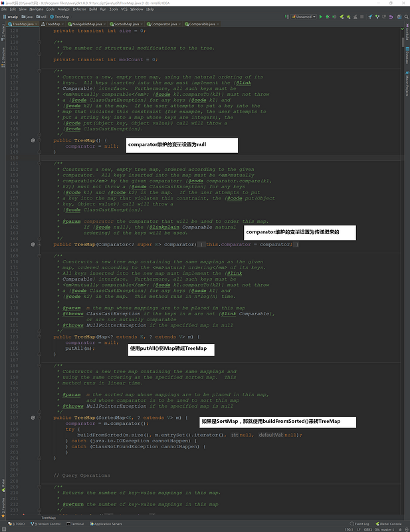This screenshot has height=532, width=410.
Task: Switch to the TreeMap diagram tab
Action: pyautogui.click(x=52, y=24)
